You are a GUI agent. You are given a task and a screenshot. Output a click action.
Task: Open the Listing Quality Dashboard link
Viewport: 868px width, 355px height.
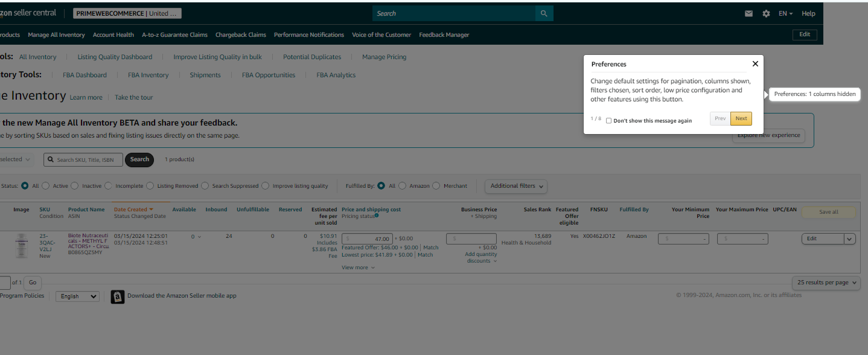point(115,57)
